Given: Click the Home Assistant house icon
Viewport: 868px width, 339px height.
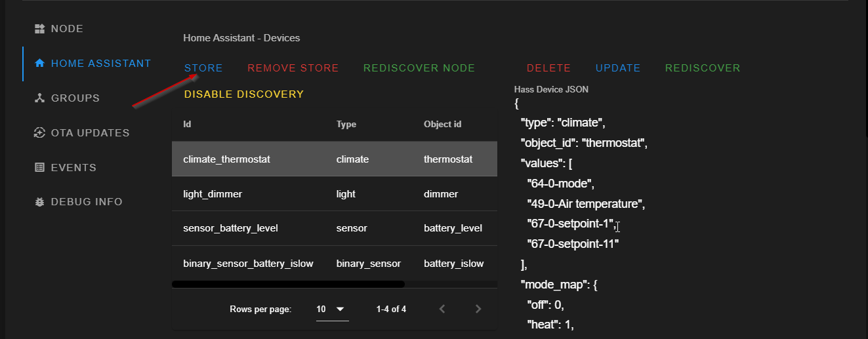Looking at the screenshot, I should (x=39, y=64).
